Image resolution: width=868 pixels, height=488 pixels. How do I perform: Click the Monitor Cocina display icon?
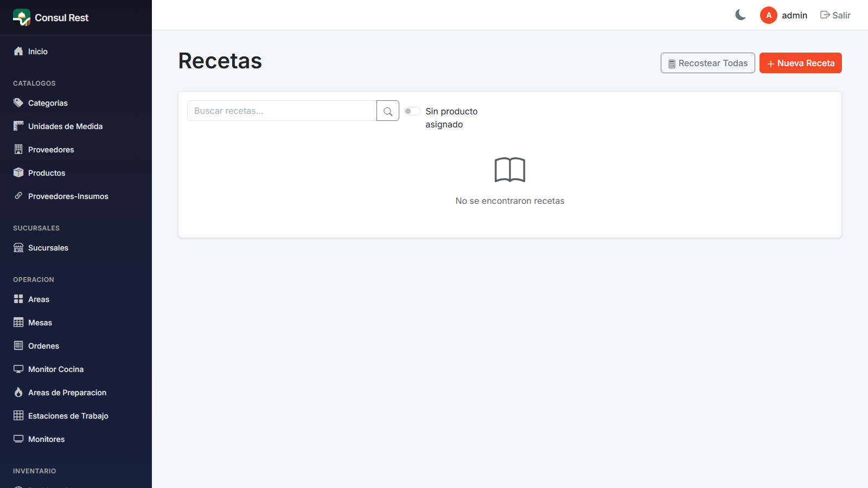18,369
